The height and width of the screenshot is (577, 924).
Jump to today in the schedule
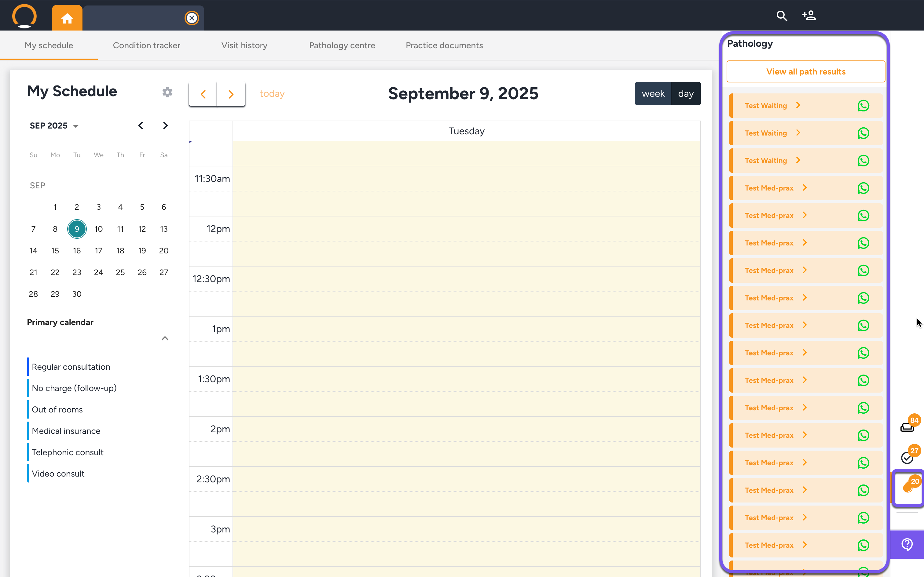tap(272, 94)
